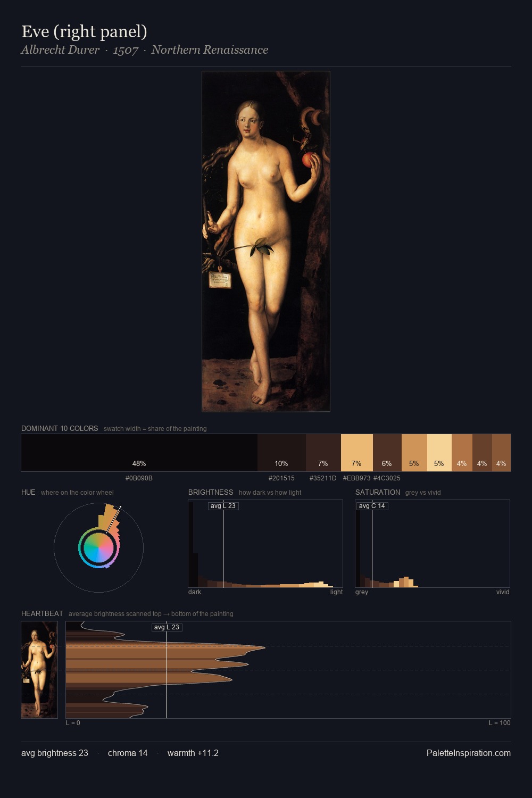This screenshot has width=532, height=798.
Task: Click the "light" axis label
Action: [336, 592]
